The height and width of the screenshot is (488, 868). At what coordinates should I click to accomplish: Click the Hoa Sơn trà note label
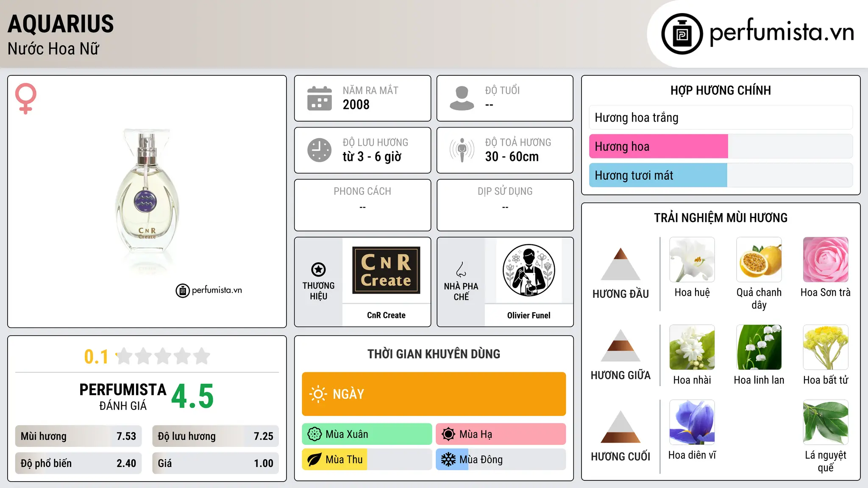[x=826, y=292]
